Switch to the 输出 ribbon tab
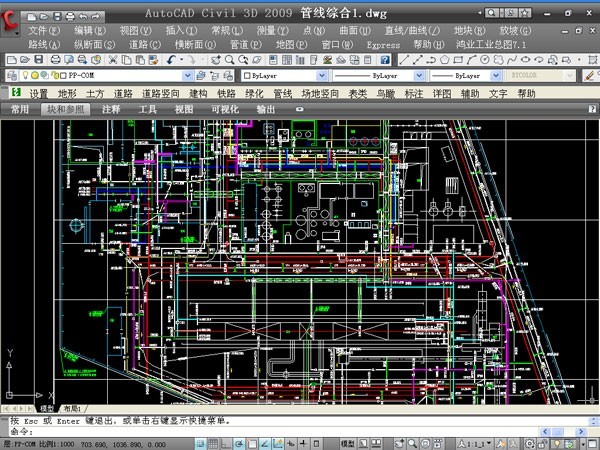 tap(266, 109)
